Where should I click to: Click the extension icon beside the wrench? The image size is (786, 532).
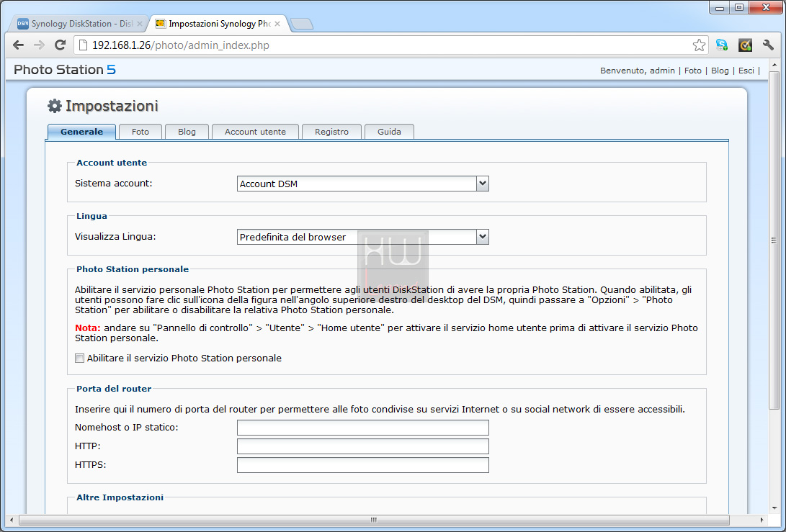point(746,45)
